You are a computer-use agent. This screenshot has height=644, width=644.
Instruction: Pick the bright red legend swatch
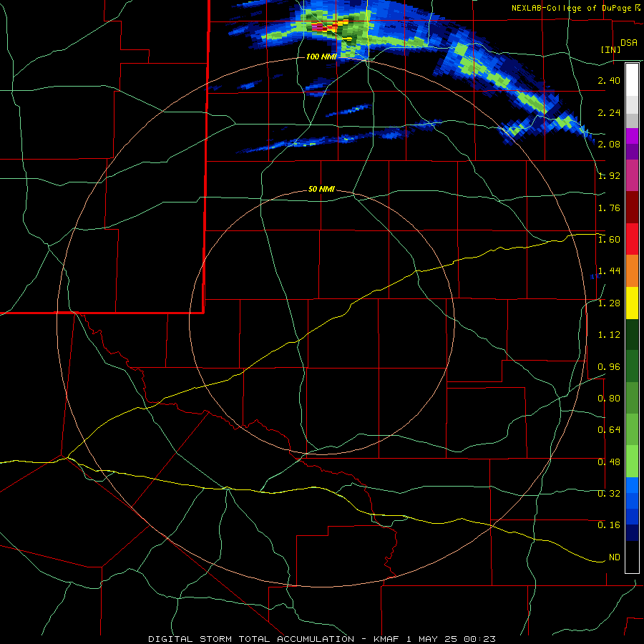pos(632,240)
